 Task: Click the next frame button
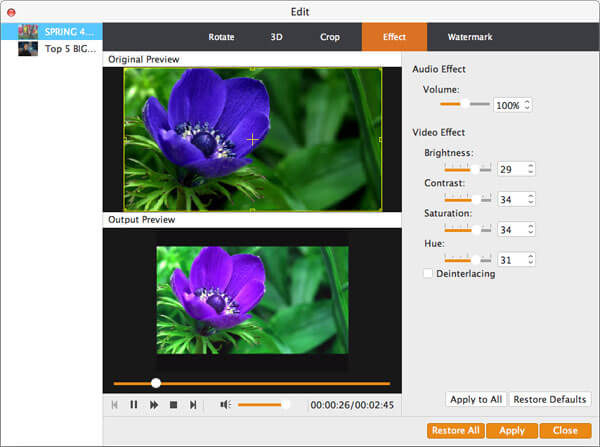tap(193, 405)
